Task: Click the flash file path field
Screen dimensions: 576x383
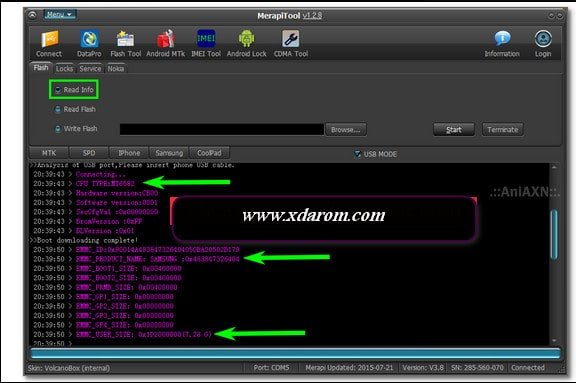Action: [x=222, y=129]
